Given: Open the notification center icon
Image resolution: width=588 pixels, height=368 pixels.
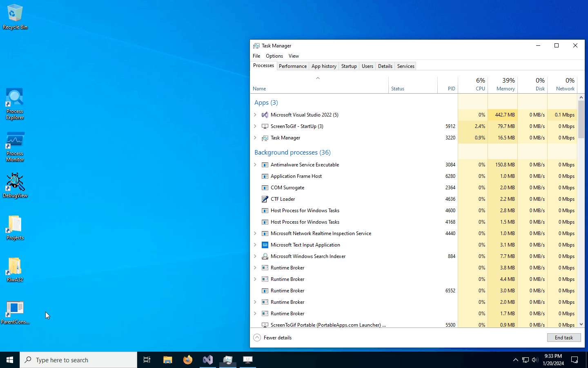Looking at the screenshot, I should [575, 360].
